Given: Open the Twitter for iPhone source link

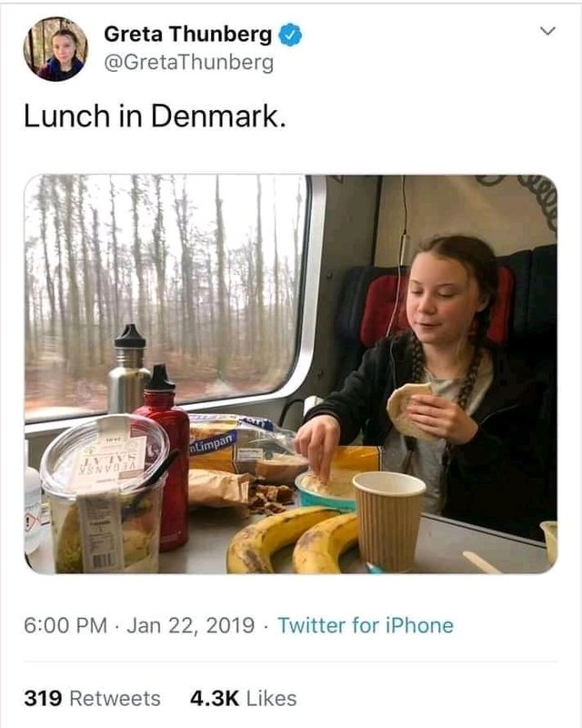Looking at the screenshot, I should 365,626.
